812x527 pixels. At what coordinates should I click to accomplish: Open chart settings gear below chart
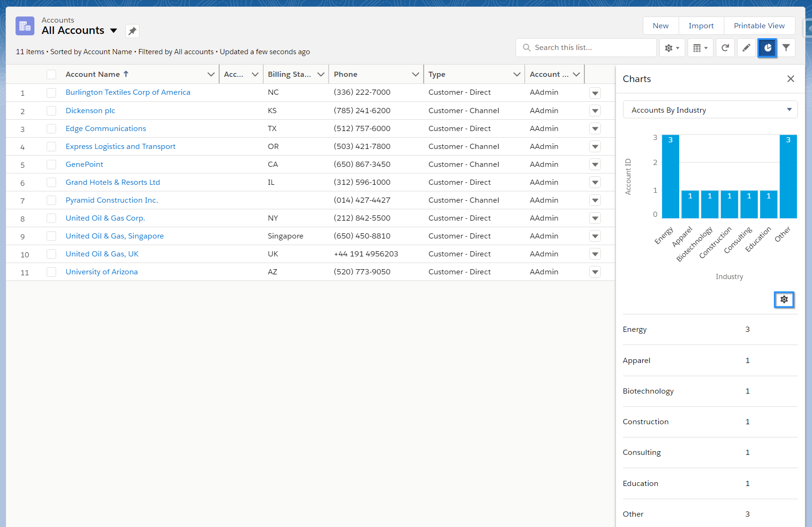(784, 299)
